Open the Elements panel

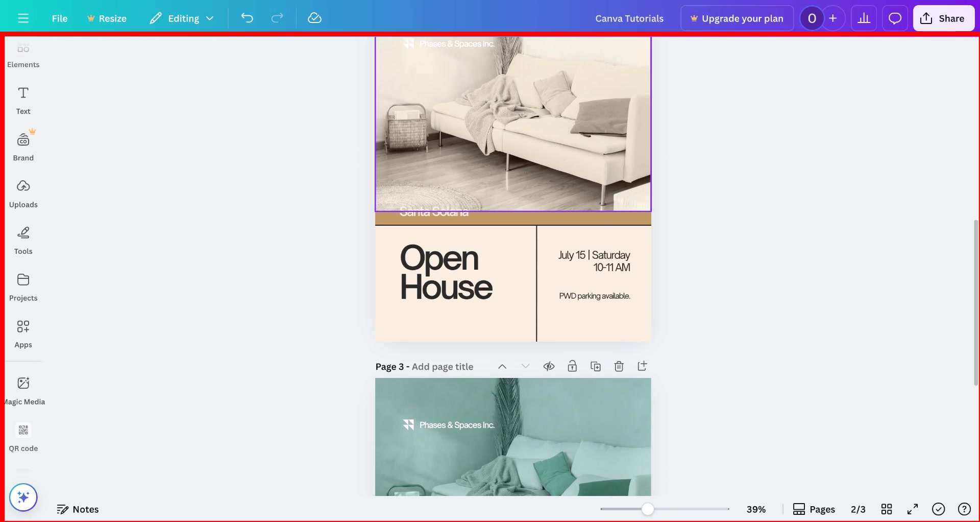tap(23, 55)
